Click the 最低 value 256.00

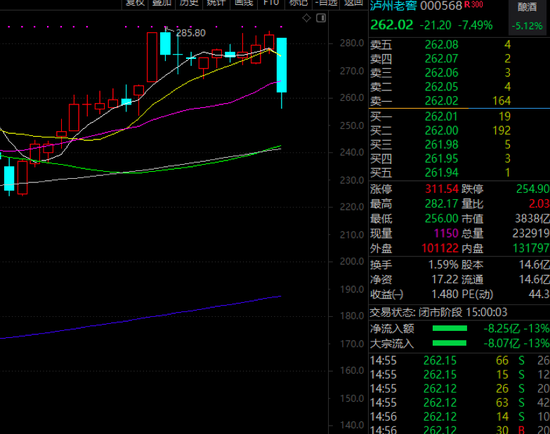pos(442,219)
